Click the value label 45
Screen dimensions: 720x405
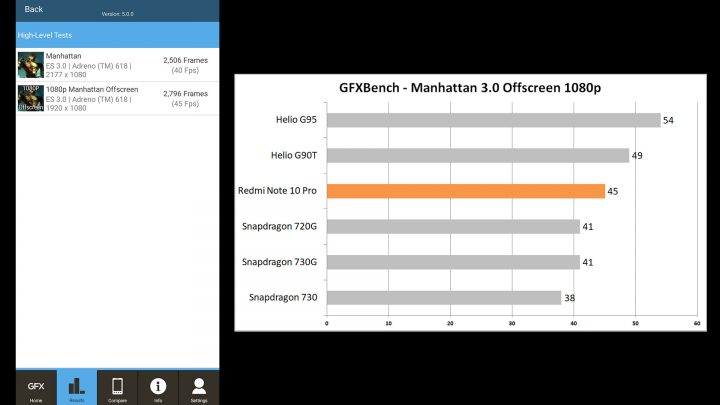click(x=613, y=191)
